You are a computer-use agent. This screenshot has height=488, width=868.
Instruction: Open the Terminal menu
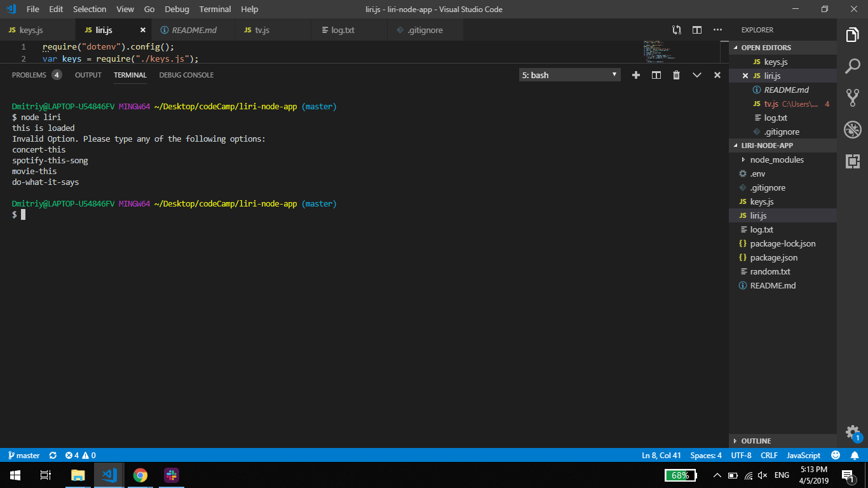tap(215, 9)
